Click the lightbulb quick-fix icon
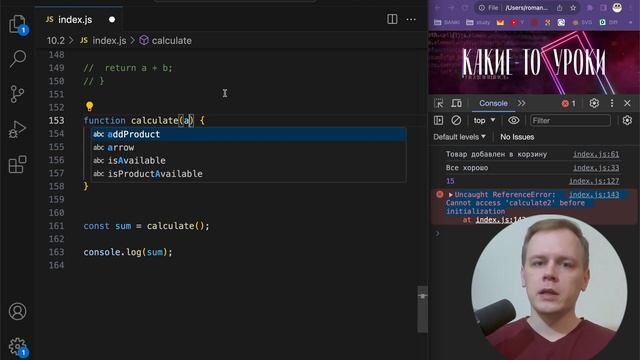 point(89,107)
